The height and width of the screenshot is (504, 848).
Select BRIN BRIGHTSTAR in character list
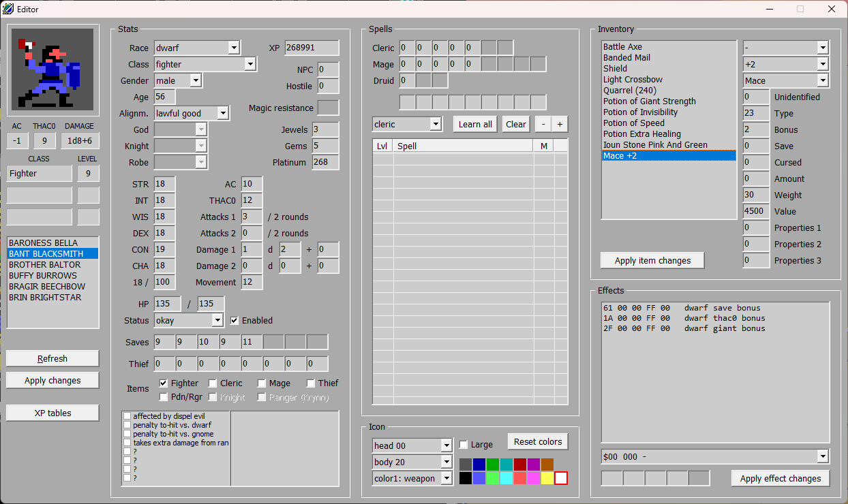point(53,298)
